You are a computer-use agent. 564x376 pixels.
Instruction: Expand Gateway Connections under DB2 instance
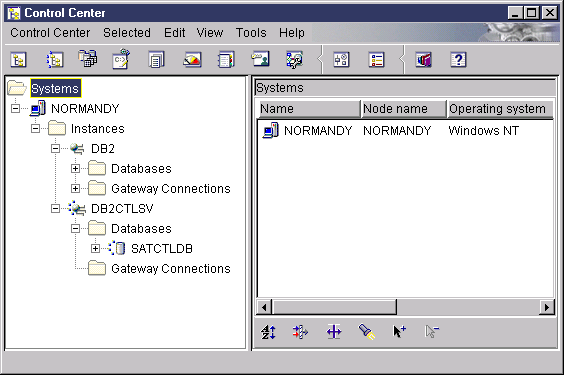75,188
